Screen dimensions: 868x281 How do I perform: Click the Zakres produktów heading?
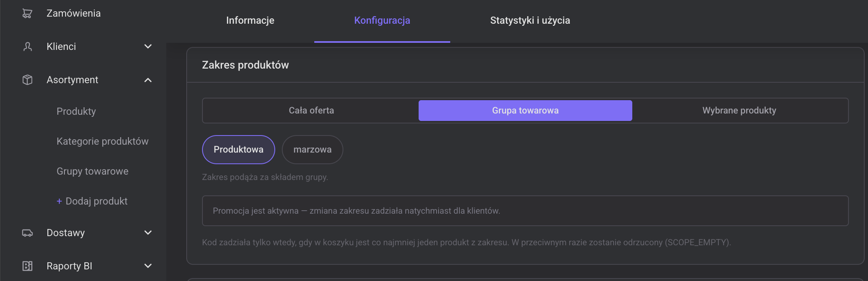(245, 65)
